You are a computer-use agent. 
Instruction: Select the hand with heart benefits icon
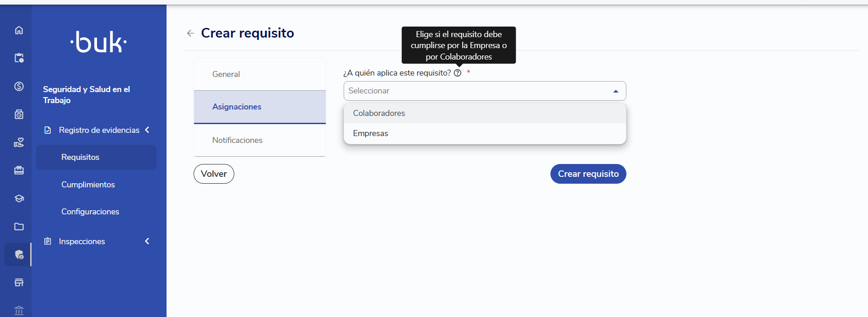coord(19,142)
